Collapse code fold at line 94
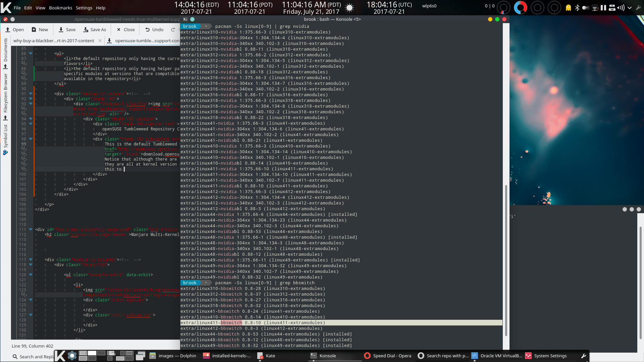644x362 pixels. (31, 119)
